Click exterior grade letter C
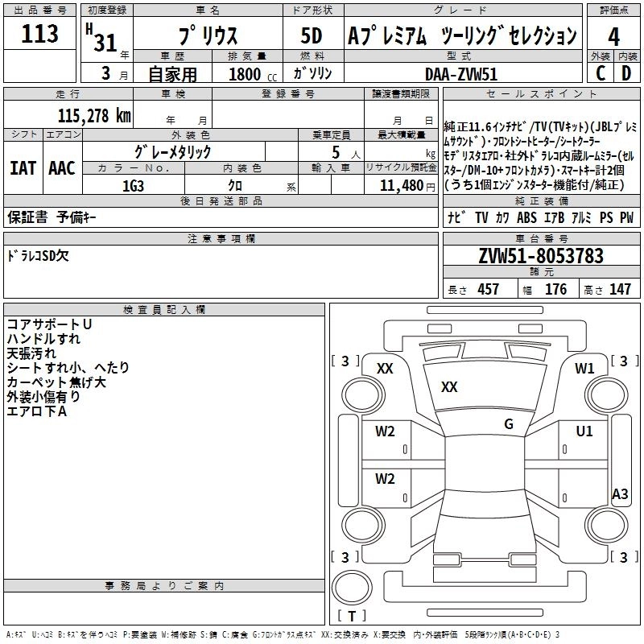Screen dimensions: 644x644 (601, 73)
